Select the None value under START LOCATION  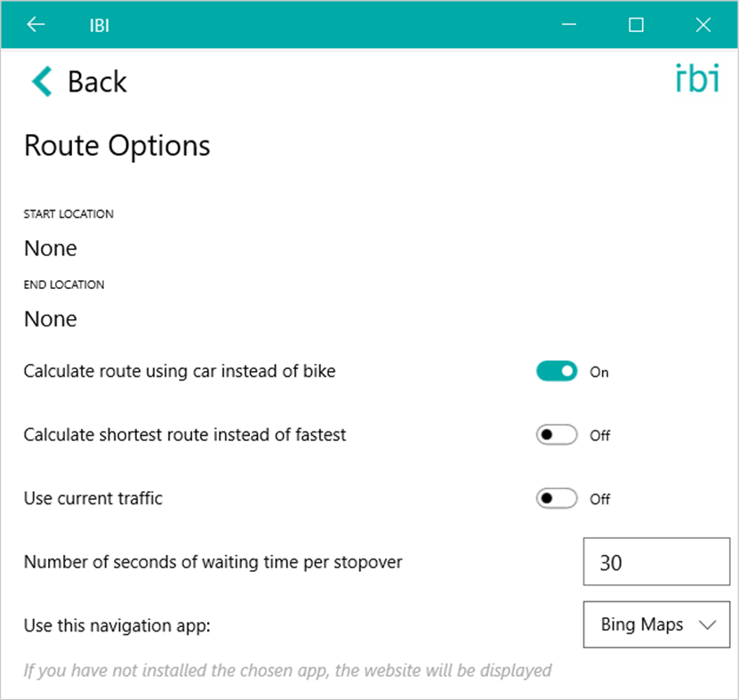(x=50, y=247)
